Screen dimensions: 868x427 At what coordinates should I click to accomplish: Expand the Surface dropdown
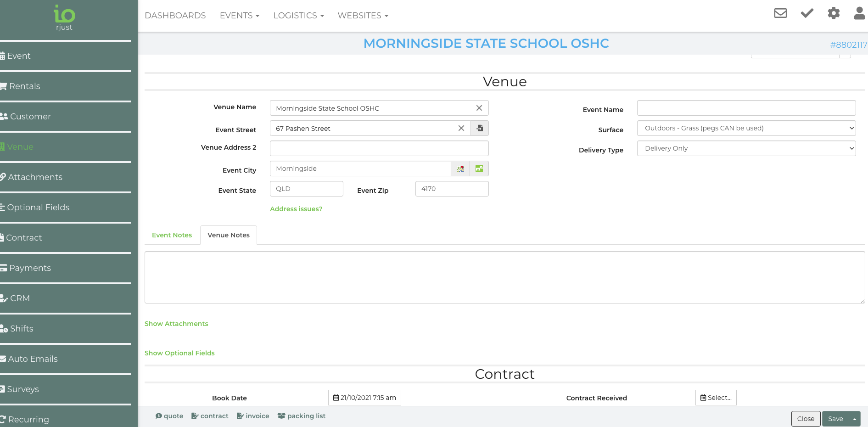[x=746, y=129]
